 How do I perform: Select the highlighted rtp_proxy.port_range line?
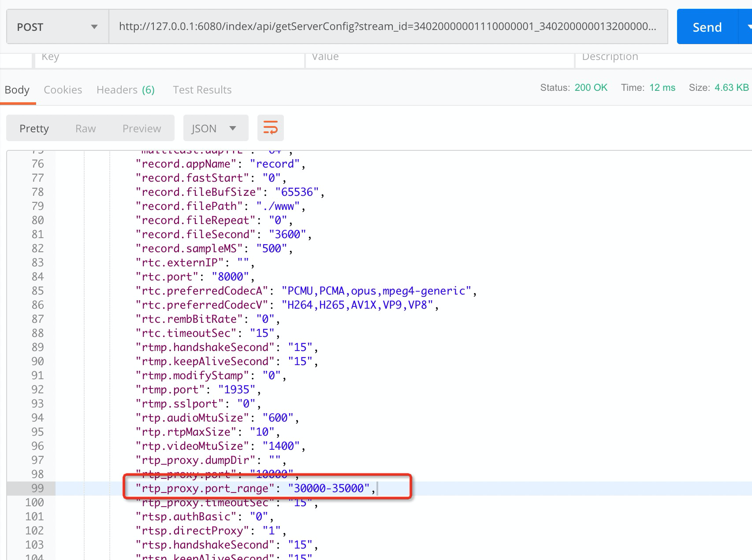pos(255,488)
